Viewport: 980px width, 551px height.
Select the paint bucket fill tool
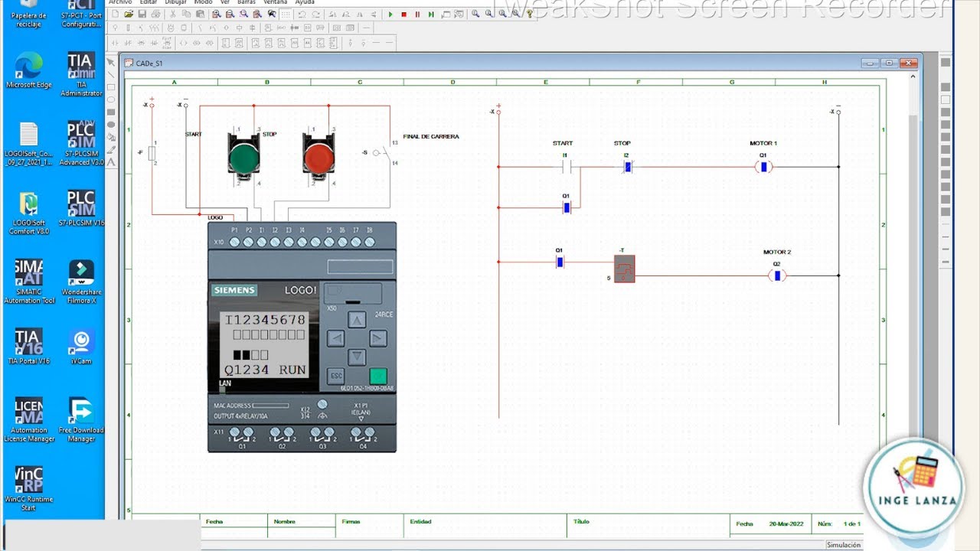(x=111, y=137)
